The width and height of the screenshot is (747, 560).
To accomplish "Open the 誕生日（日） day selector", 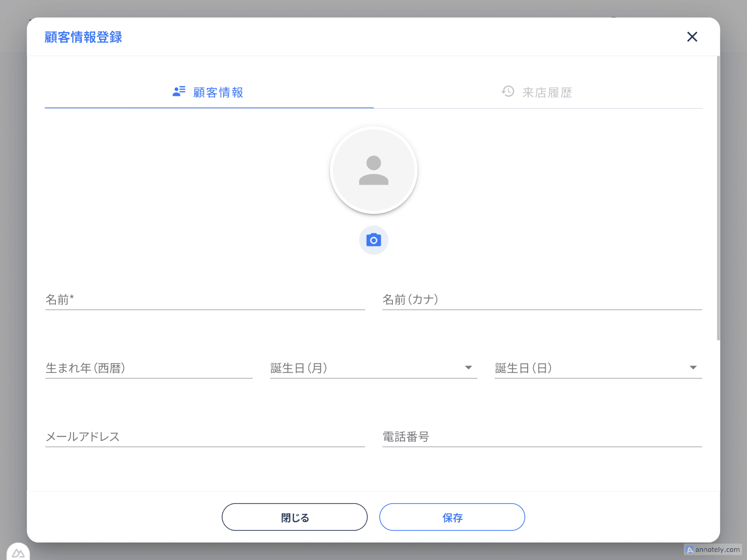I will click(x=693, y=367).
